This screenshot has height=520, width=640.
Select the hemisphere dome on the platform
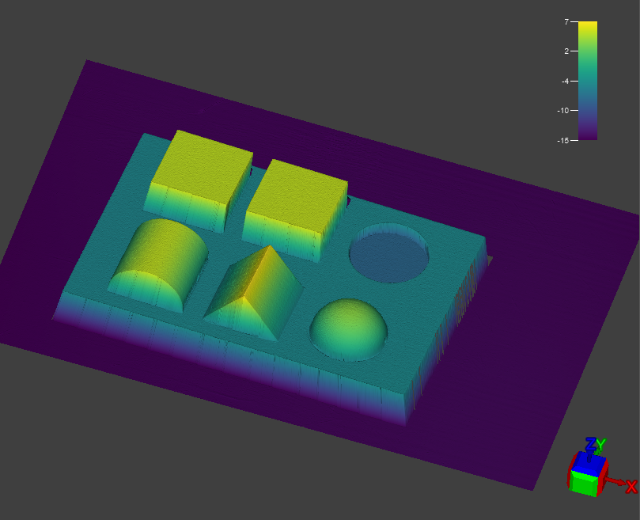[349, 325]
